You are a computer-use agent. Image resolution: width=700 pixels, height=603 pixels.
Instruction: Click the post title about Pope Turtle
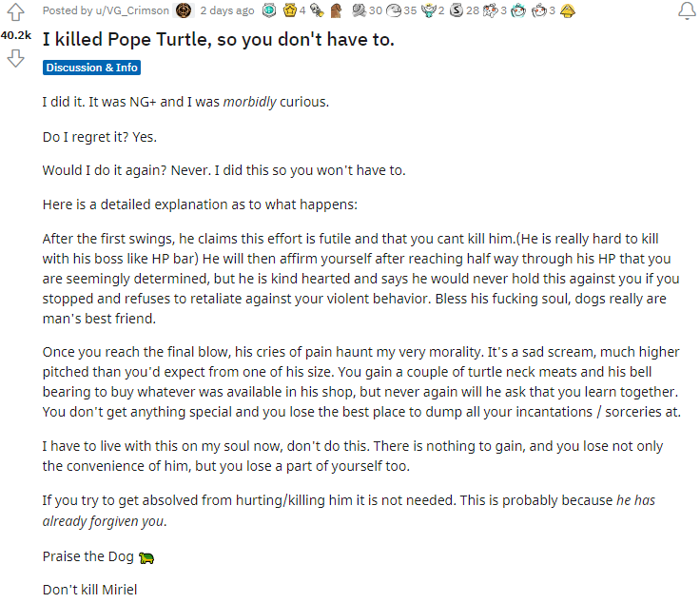point(219,40)
